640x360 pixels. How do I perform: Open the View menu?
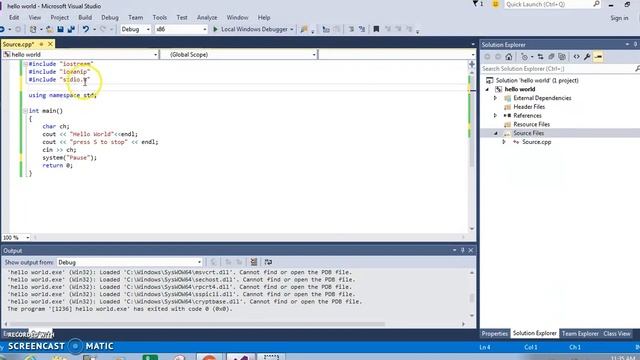[x=35, y=18]
